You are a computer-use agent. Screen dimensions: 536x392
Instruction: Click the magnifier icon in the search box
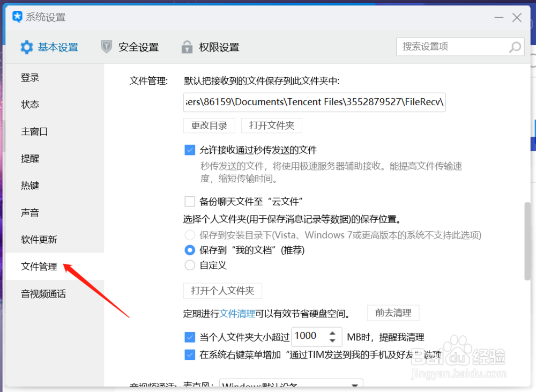pyautogui.click(x=513, y=47)
